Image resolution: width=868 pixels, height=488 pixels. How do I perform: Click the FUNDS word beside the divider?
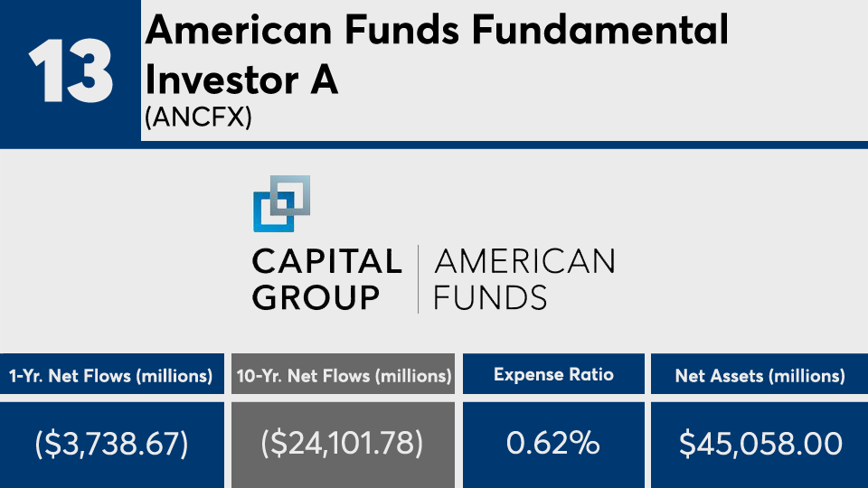tap(490, 297)
